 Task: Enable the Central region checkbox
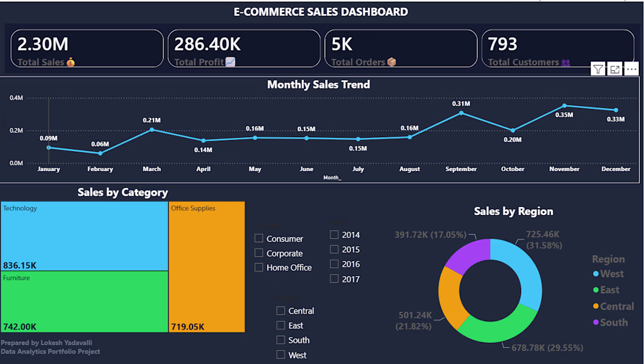280,311
